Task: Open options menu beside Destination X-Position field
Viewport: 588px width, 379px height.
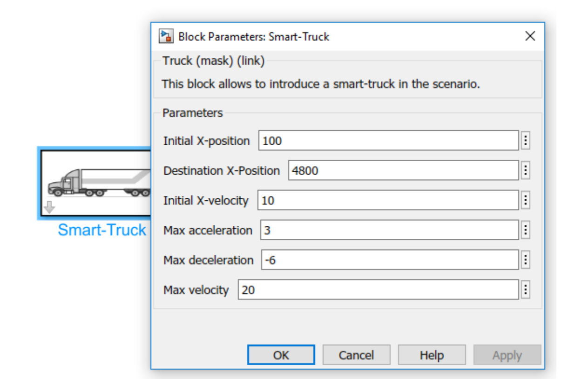Action: (x=526, y=170)
